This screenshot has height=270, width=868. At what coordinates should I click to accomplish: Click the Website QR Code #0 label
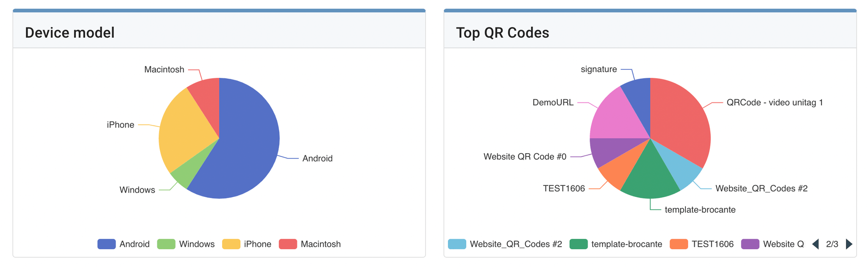(x=525, y=157)
